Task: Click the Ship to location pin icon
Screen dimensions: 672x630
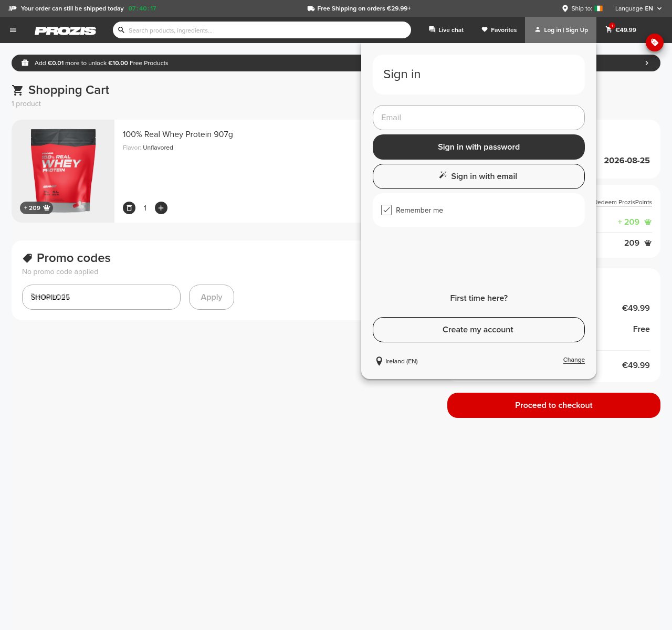Action: pos(565,8)
